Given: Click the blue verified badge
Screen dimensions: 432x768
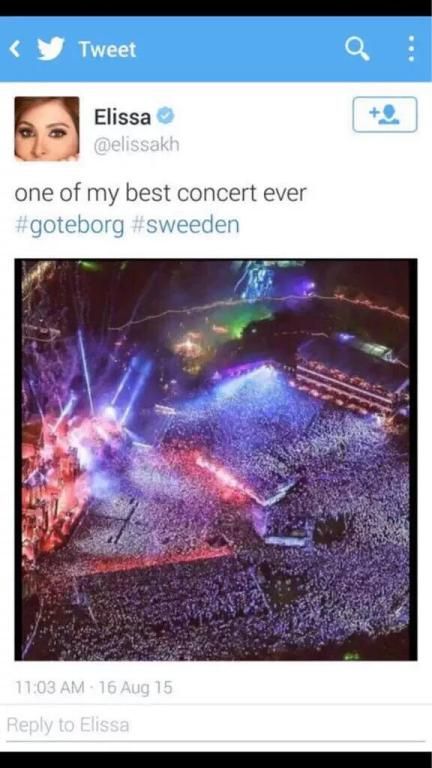Looking at the screenshot, I should pyautogui.click(x=165, y=117).
